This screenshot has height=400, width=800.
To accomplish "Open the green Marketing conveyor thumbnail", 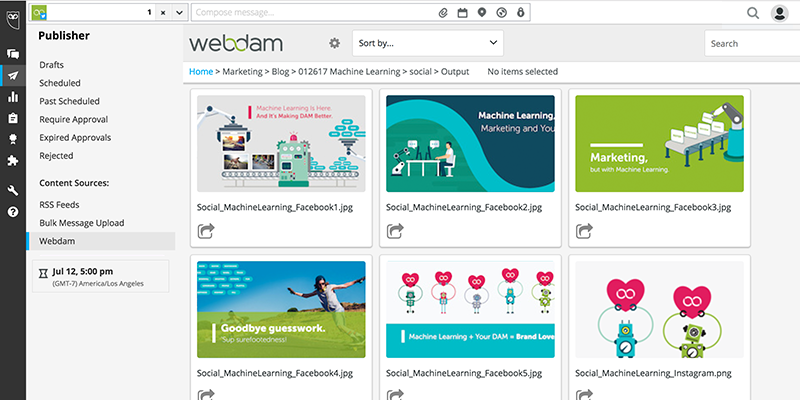I will (x=660, y=143).
